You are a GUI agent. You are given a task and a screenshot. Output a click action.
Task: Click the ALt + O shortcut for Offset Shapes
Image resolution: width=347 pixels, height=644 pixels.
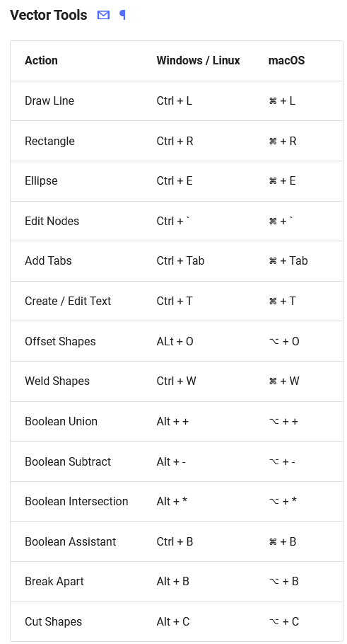pos(175,341)
